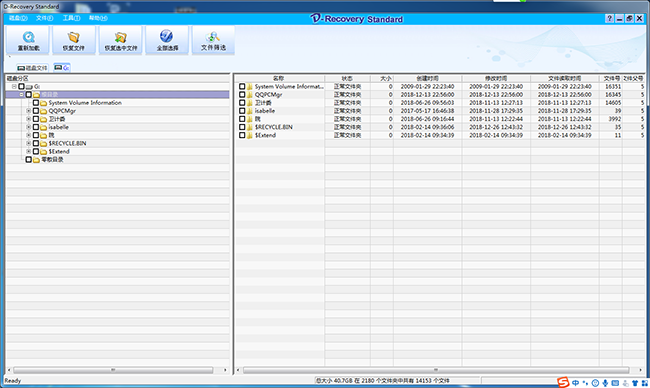Open the 工具(T) menu
The height and width of the screenshot is (388, 650).
pos(71,18)
